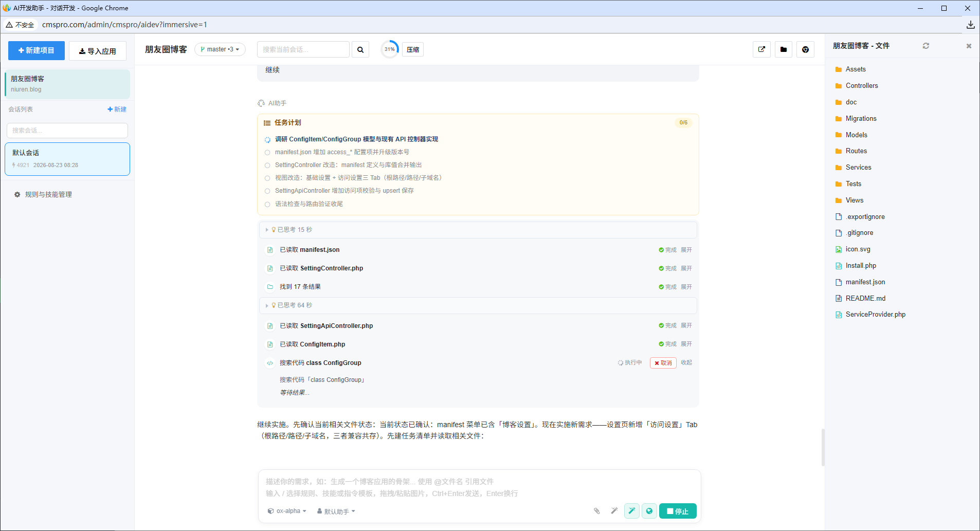
Task: Open the doc folder
Action: tap(851, 102)
